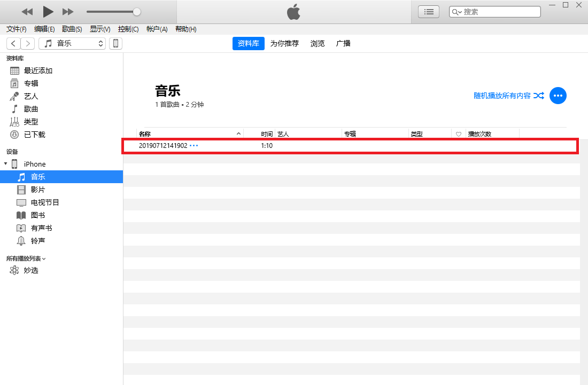Image resolution: width=588 pixels, height=385 pixels.
Task: Select Artists (艺人) in the sidebar
Action: click(x=31, y=96)
